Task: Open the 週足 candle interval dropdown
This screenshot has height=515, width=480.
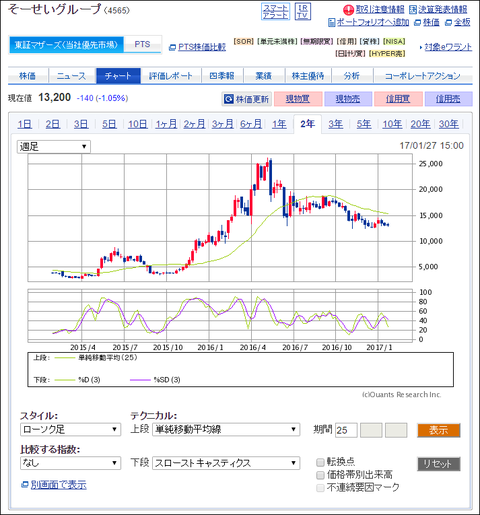Action: (54, 147)
